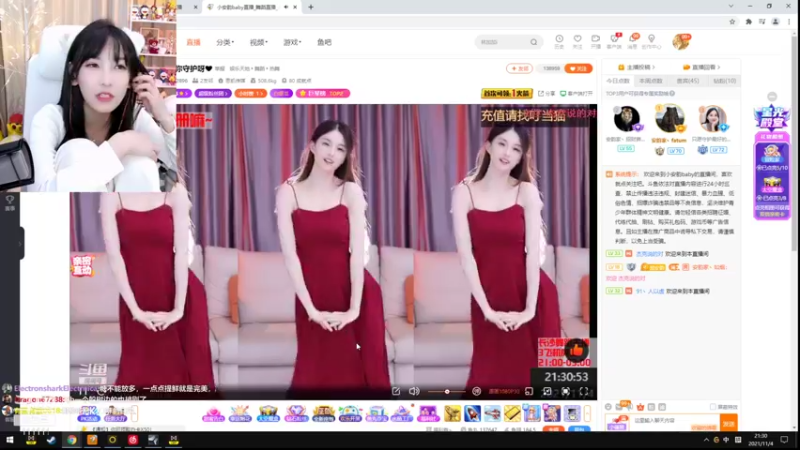Viewport: 800px width, 450px height.
Task: Click the mini-window icon in player controls
Action: pyautogui.click(x=529, y=391)
